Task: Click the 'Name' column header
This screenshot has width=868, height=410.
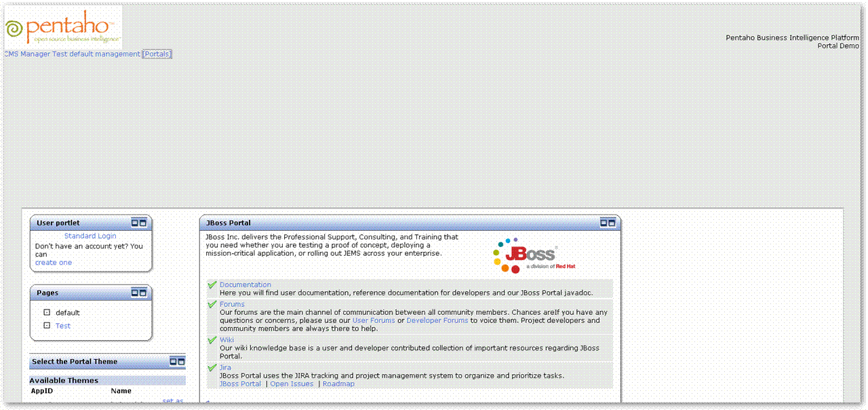Action: 121,391
